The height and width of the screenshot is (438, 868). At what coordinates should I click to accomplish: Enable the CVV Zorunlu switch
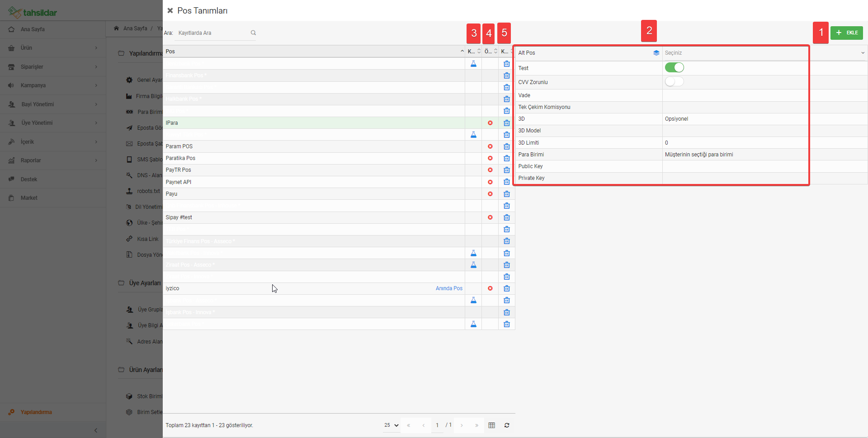[674, 81]
